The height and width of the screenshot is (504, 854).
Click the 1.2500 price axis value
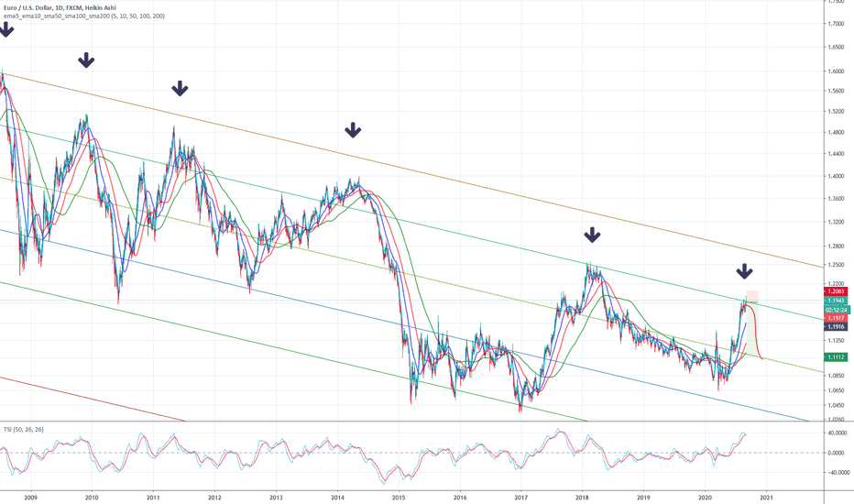[836, 265]
